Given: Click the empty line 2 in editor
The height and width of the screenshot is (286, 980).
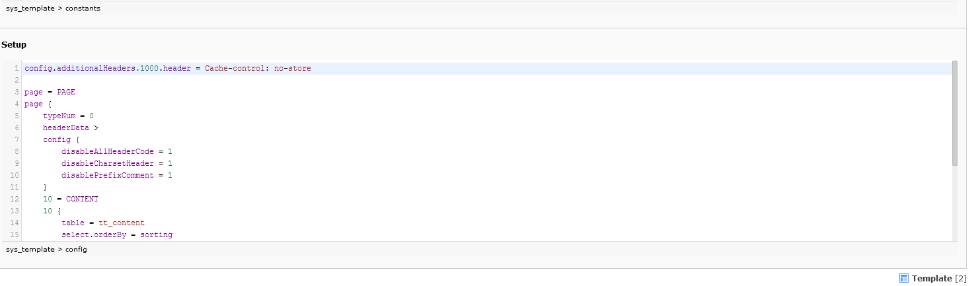Looking at the screenshot, I should point(488,80).
